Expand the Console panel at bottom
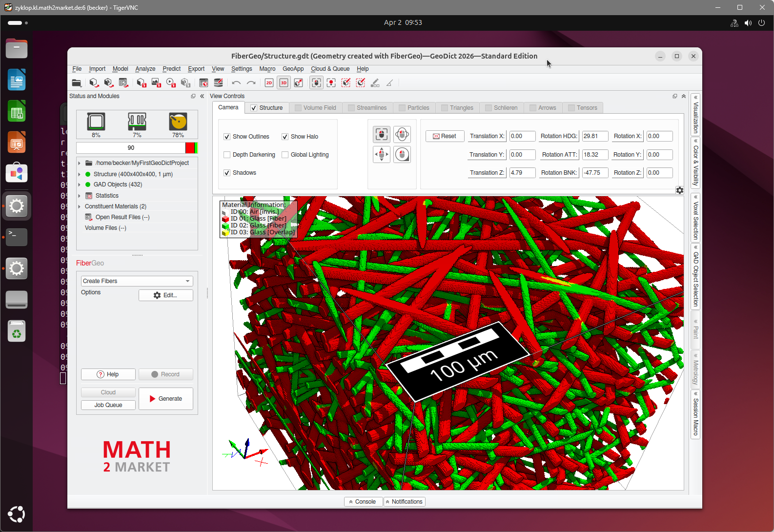774x532 pixels. (x=363, y=502)
